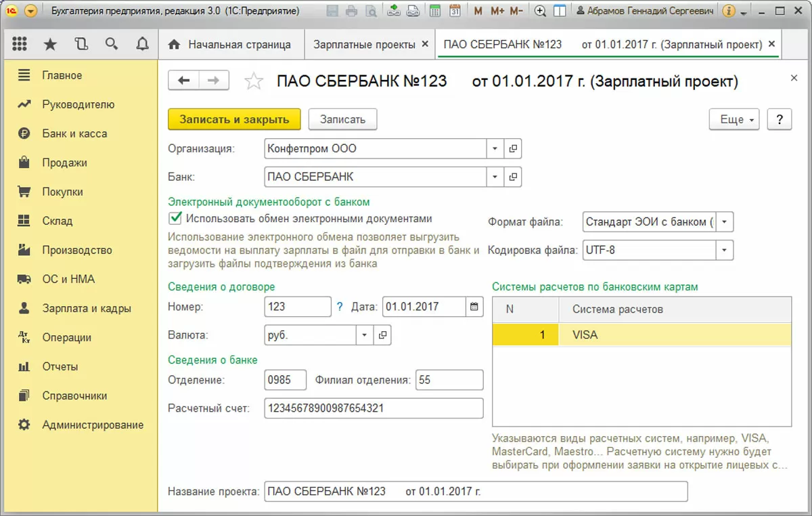Click the Записать и закрыть button

(x=234, y=119)
